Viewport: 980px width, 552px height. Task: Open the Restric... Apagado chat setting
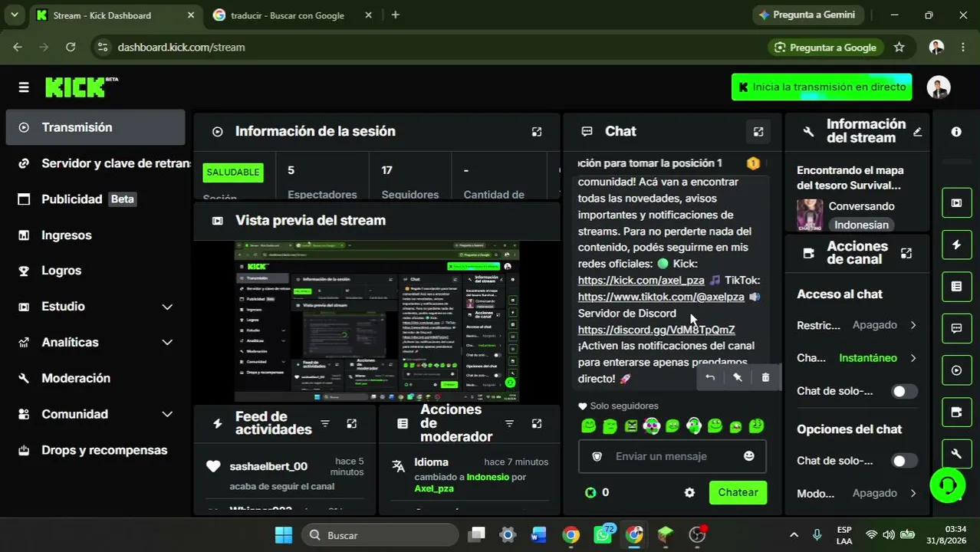click(857, 325)
